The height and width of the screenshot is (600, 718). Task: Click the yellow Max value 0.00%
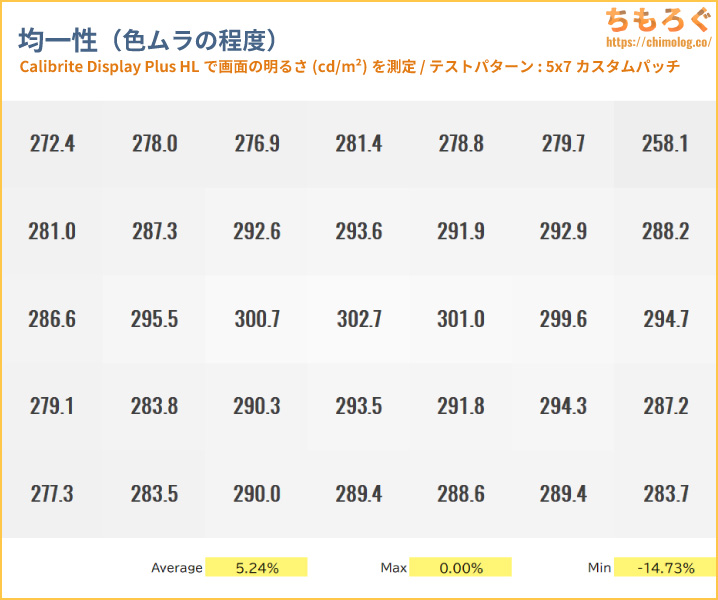click(461, 568)
